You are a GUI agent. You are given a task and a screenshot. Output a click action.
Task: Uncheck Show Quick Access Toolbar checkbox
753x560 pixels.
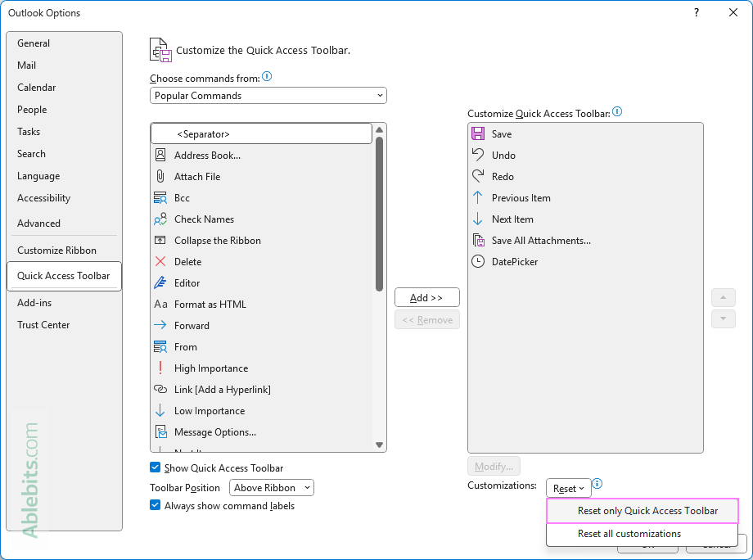pos(156,467)
